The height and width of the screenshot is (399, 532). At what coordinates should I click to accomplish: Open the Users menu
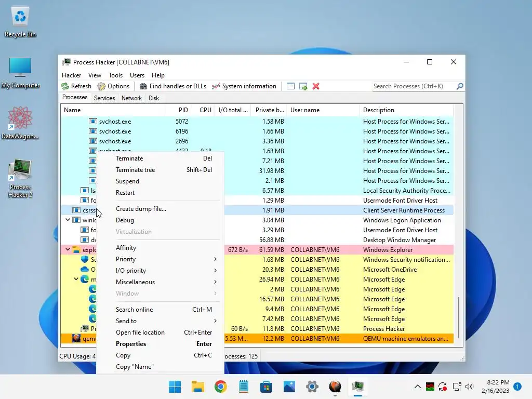137,75
